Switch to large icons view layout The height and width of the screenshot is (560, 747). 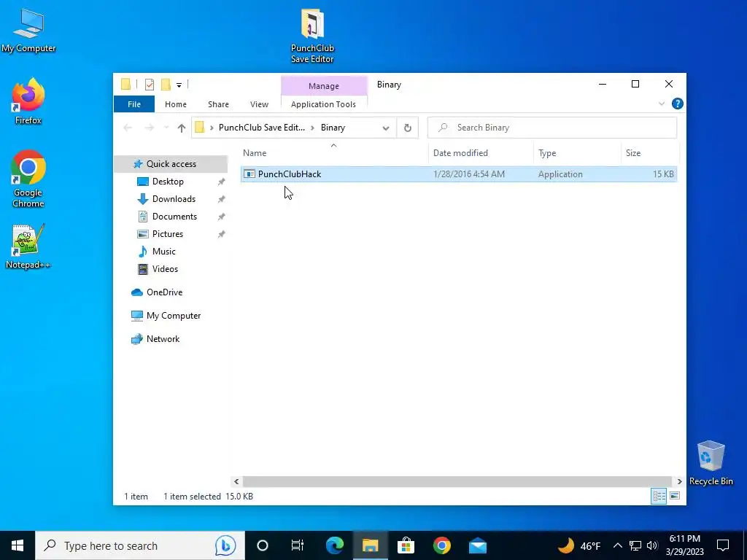(x=675, y=496)
